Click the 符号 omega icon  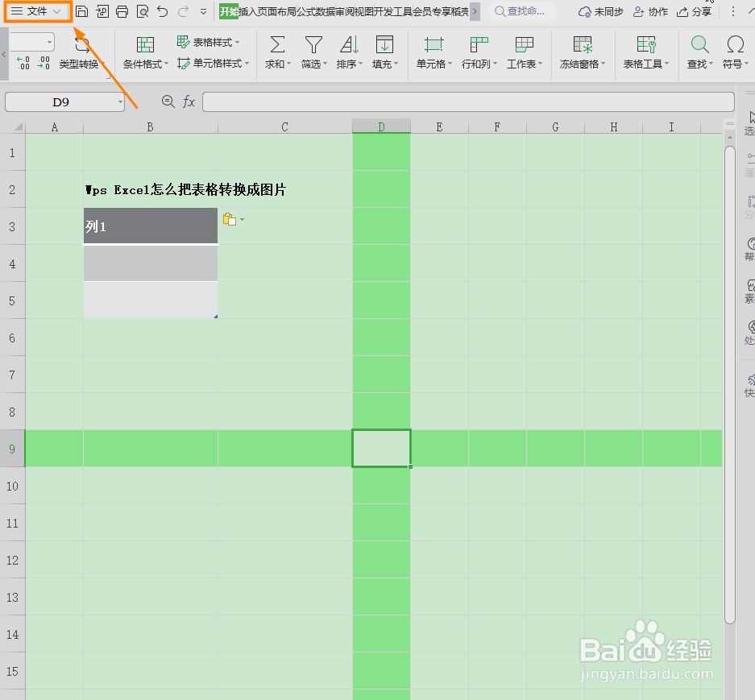coord(736,44)
